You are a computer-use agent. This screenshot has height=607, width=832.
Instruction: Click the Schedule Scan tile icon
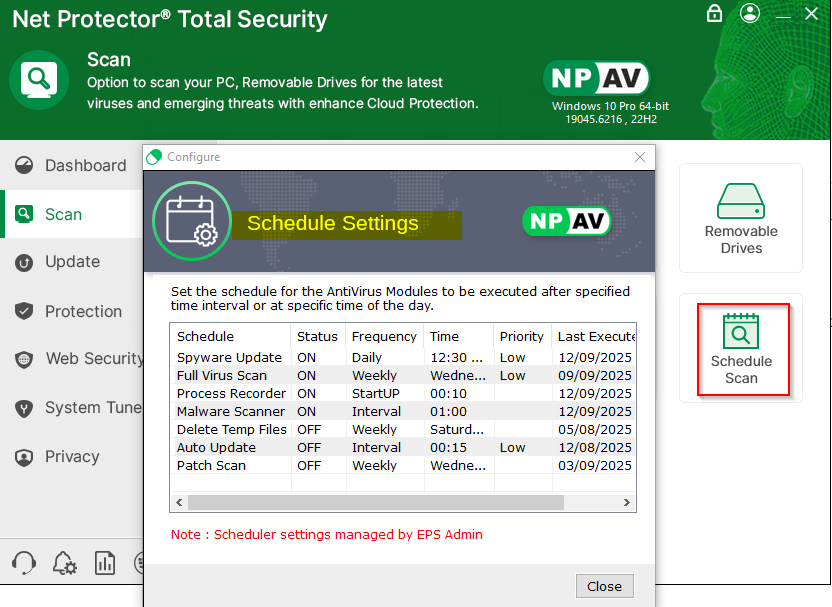click(x=741, y=331)
